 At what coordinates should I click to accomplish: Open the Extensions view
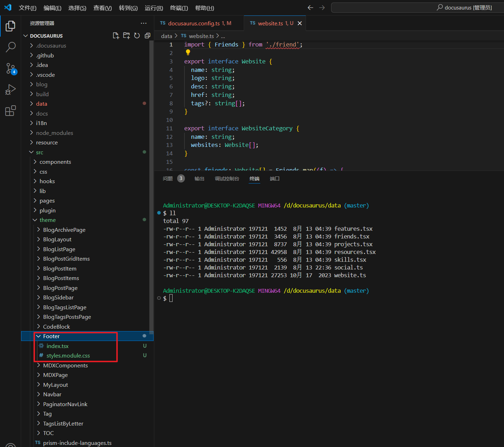point(11,111)
